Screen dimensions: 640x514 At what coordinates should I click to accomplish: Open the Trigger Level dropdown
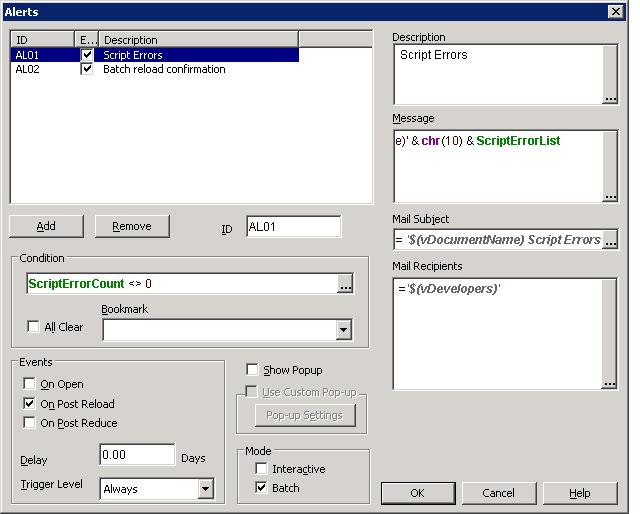coord(206,489)
